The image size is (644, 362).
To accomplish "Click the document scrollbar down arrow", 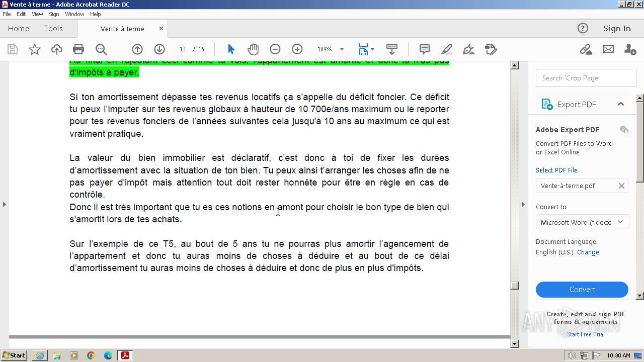I will [514, 344].
